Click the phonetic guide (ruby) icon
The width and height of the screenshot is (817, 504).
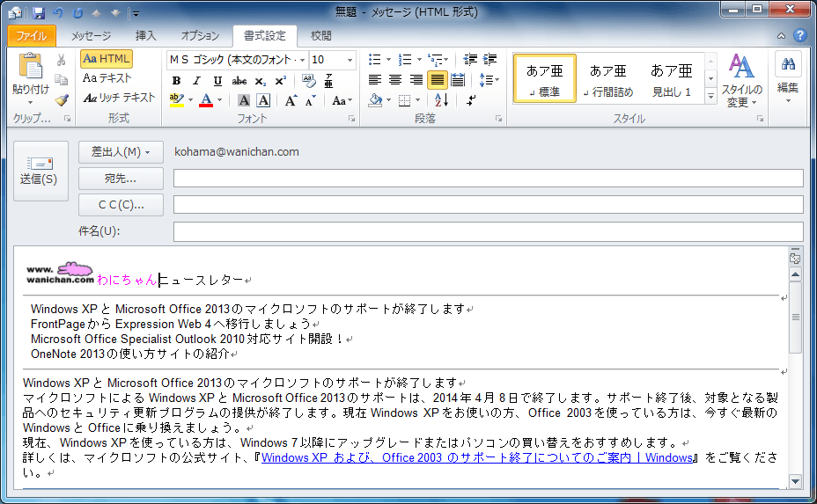pos(328,81)
